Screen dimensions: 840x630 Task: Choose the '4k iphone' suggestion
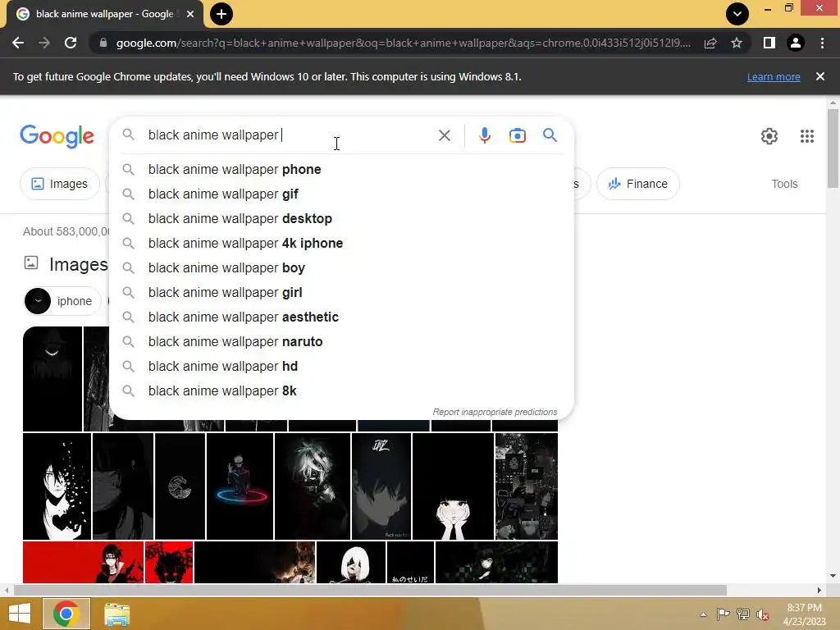pos(341,243)
